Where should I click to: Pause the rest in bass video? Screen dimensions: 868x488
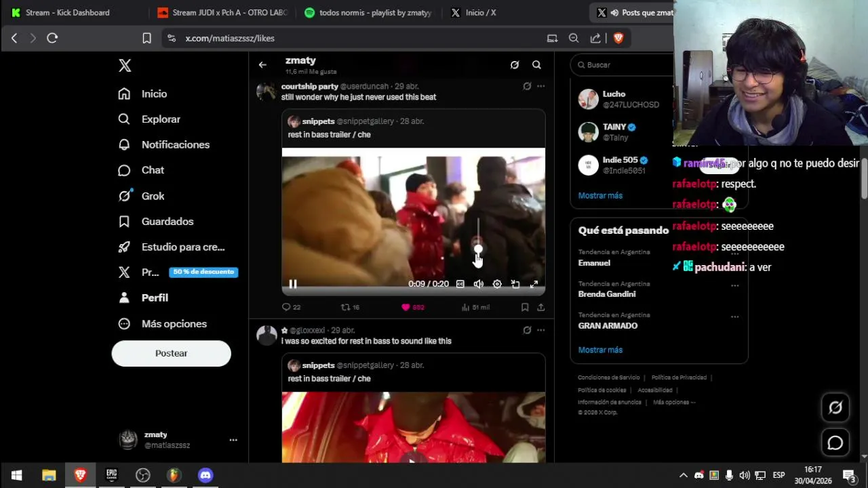click(x=293, y=284)
